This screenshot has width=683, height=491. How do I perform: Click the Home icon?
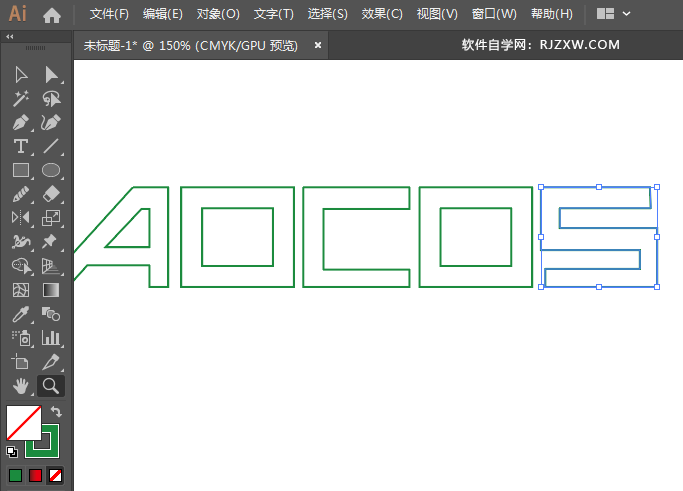point(52,15)
